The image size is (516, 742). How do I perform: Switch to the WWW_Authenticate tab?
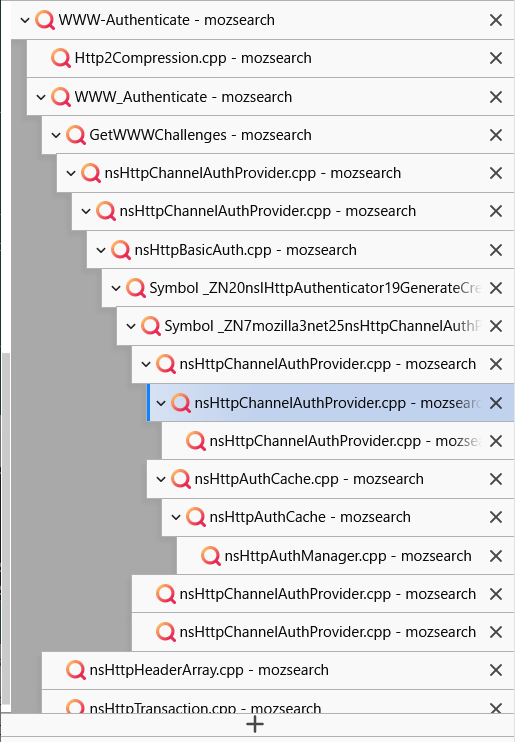(x=270, y=97)
